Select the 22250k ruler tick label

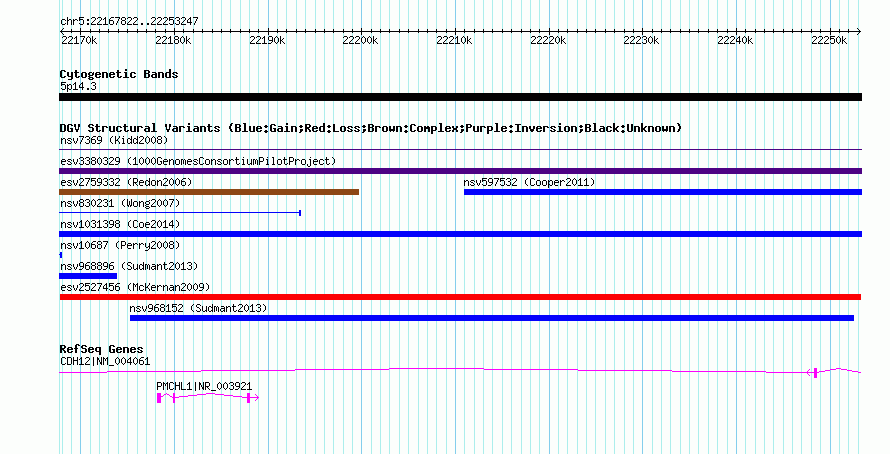point(829,40)
